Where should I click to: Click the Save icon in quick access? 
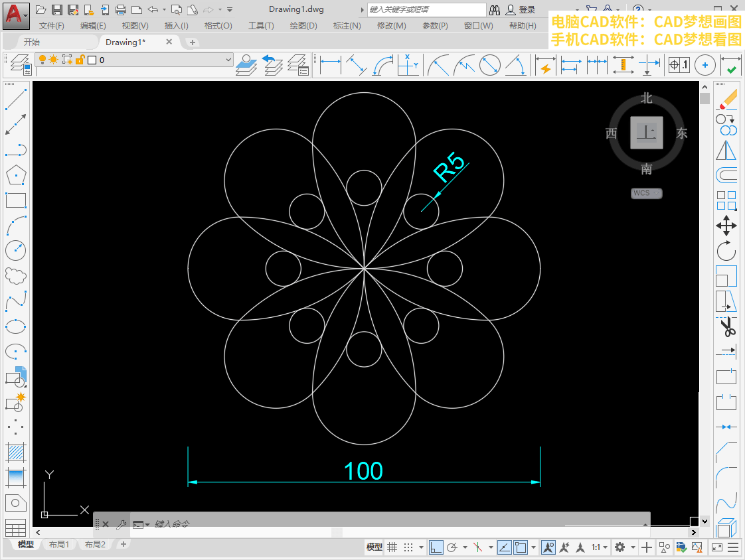tap(57, 9)
